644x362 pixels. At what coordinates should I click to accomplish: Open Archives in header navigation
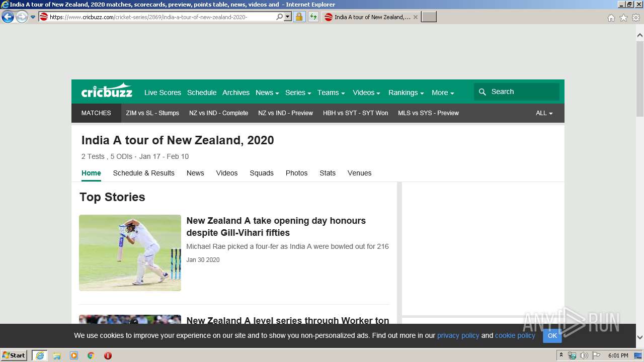coord(236,93)
